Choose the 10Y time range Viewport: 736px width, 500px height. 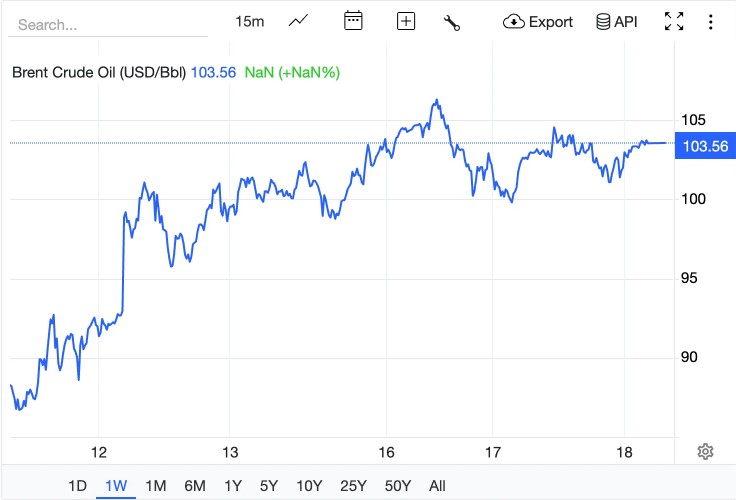(x=309, y=486)
